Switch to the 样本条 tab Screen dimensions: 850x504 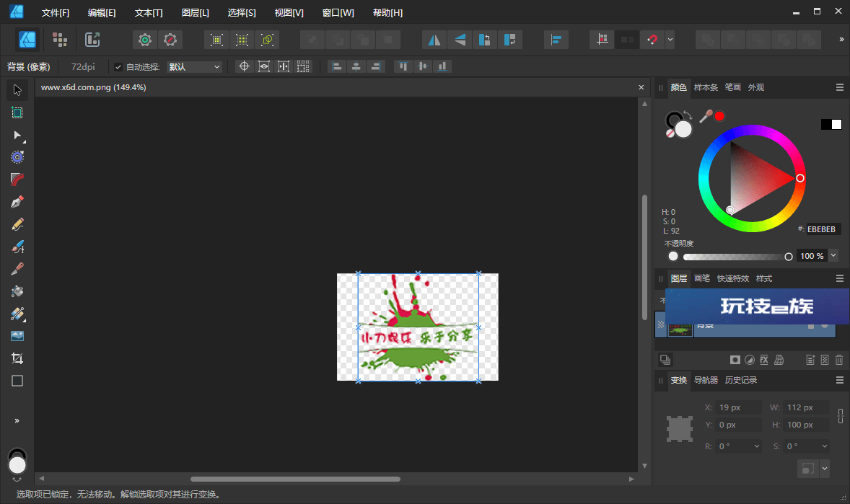point(706,87)
